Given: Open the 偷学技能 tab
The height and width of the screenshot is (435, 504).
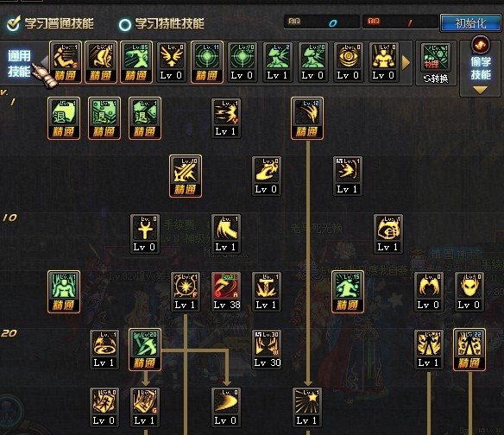Looking at the screenshot, I should [481, 68].
